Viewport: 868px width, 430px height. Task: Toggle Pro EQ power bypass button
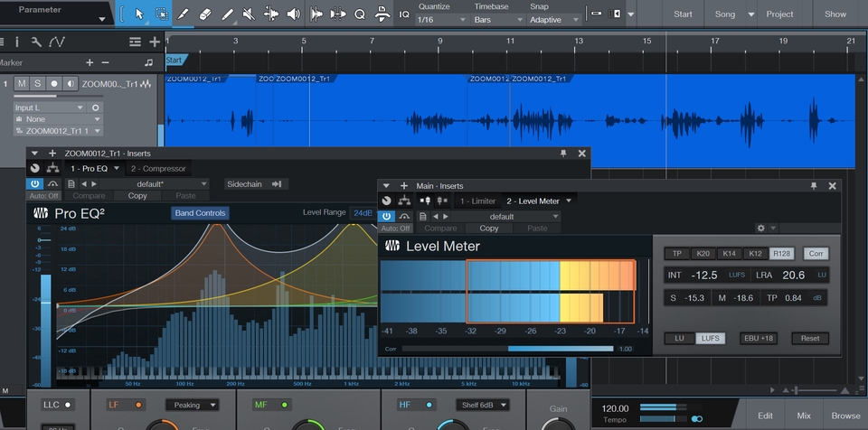click(x=35, y=184)
